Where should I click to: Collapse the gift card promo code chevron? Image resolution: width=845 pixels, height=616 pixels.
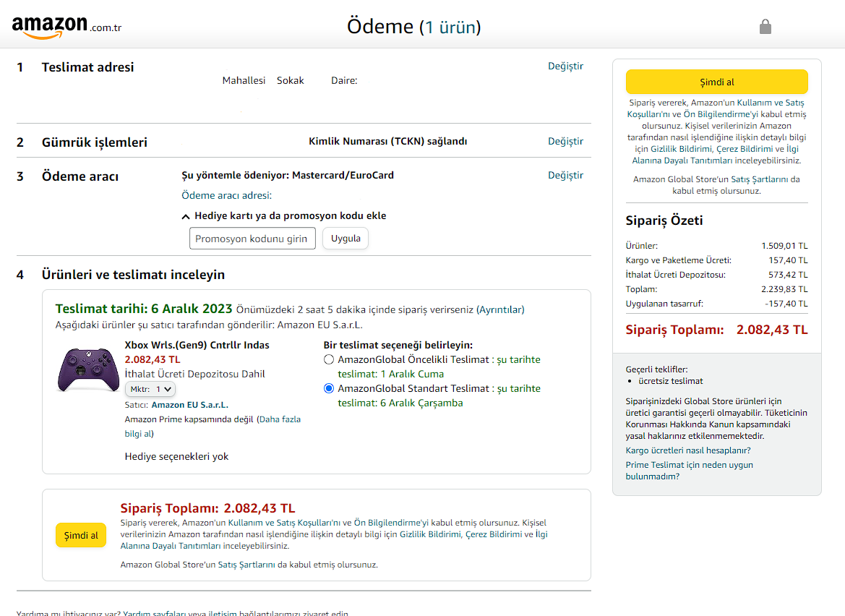click(185, 217)
